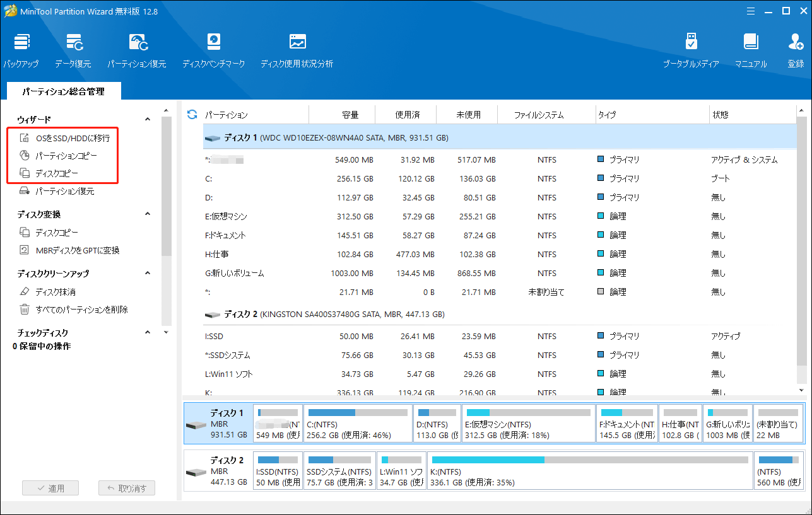The width and height of the screenshot is (812, 515).
Task: Select D:(NTFS) block in disk map
Action: [x=436, y=424]
